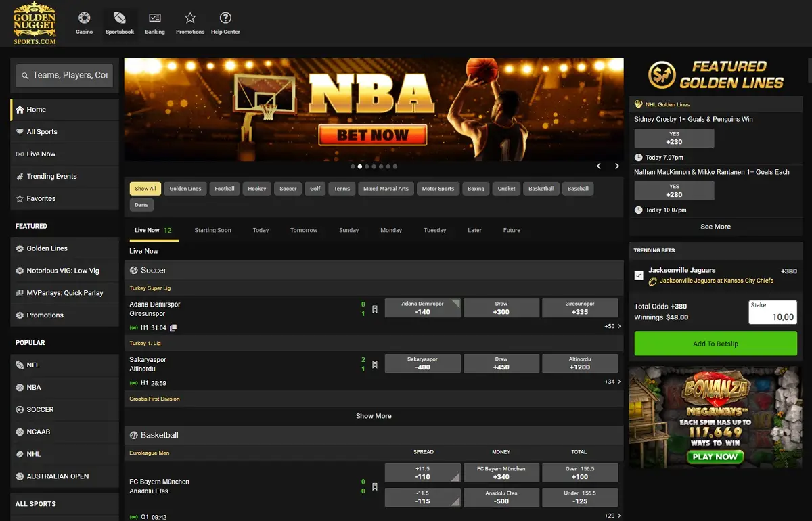Viewport: 812px width, 521px height.
Task: Click the Basketball section ball icon
Action: (134, 435)
